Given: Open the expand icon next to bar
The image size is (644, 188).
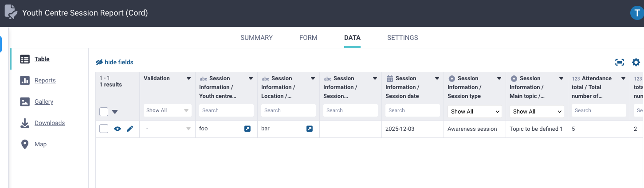Looking at the screenshot, I should pyautogui.click(x=310, y=129).
